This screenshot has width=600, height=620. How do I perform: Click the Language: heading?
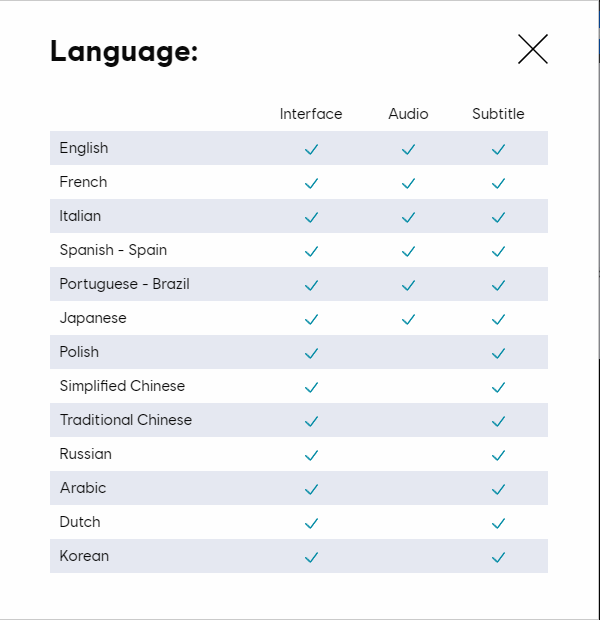point(124,51)
